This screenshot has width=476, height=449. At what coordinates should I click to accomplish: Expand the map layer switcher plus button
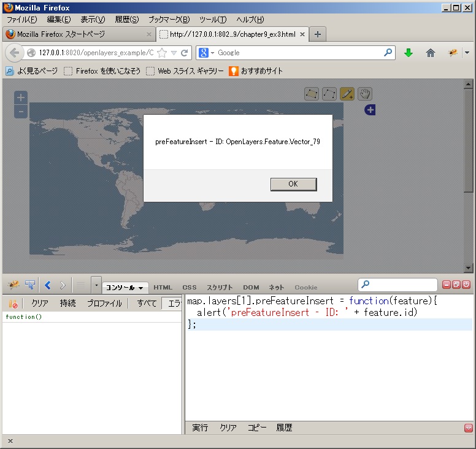click(370, 110)
